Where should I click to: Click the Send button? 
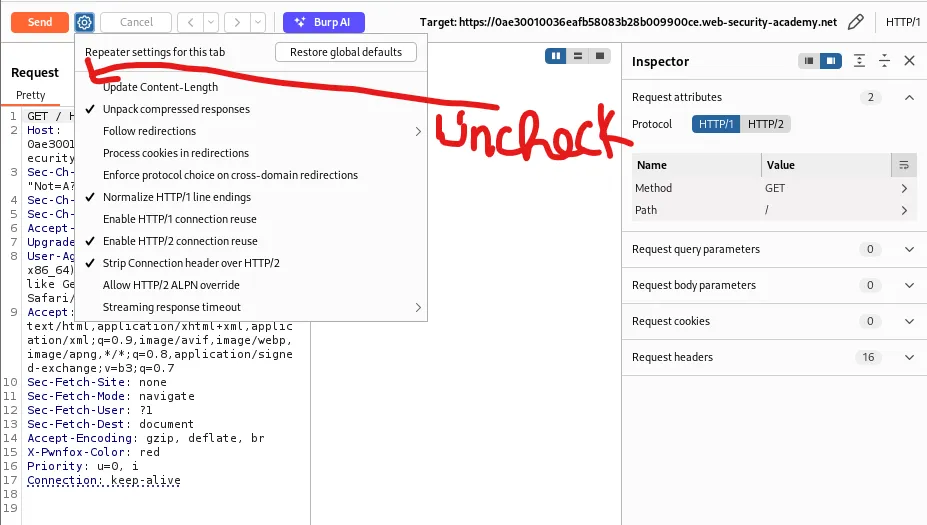point(40,22)
